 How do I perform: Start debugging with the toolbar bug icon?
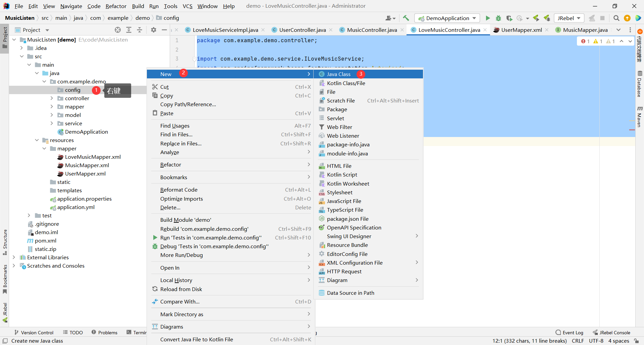498,18
